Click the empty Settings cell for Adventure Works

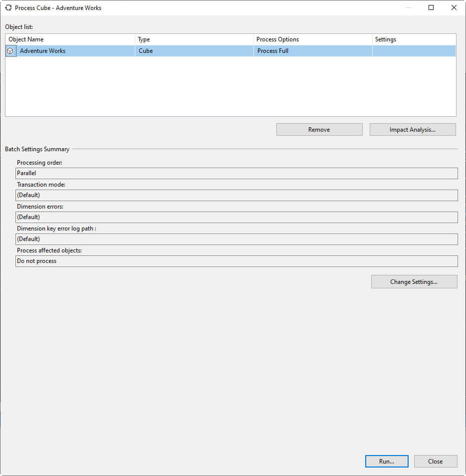point(414,51)
